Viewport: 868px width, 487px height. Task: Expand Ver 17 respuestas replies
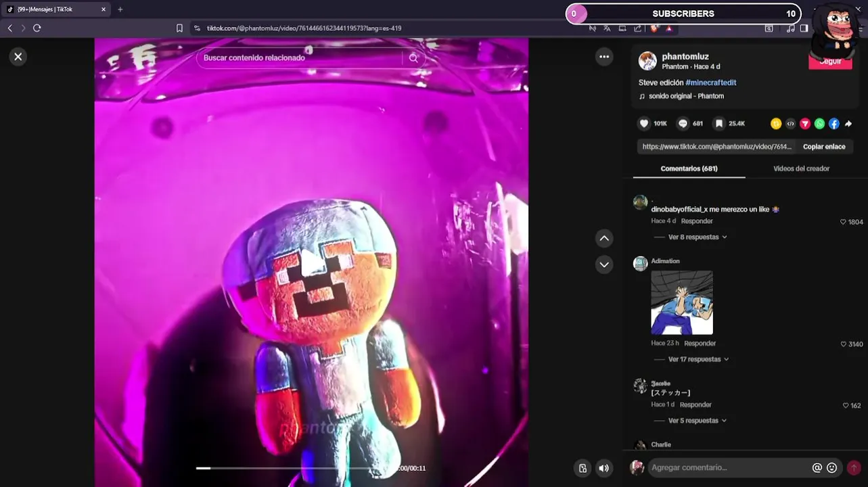pyautogui.click(x=699, y=360)
